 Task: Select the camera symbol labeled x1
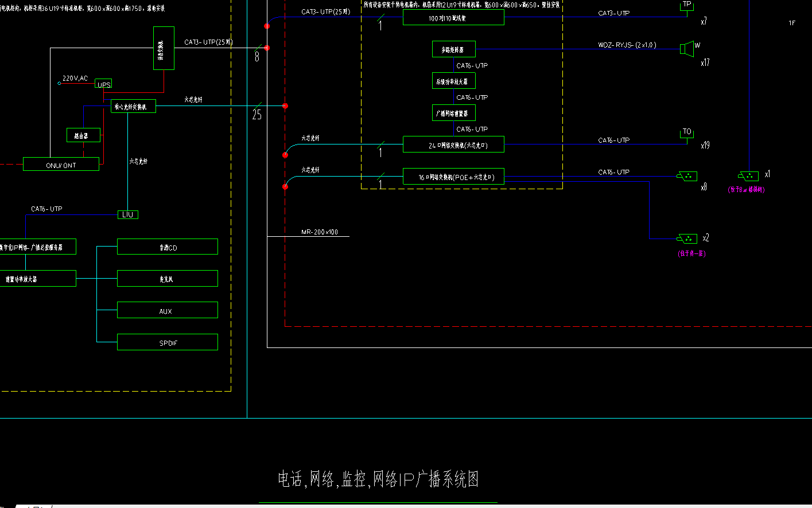click(x=748, y=176)
